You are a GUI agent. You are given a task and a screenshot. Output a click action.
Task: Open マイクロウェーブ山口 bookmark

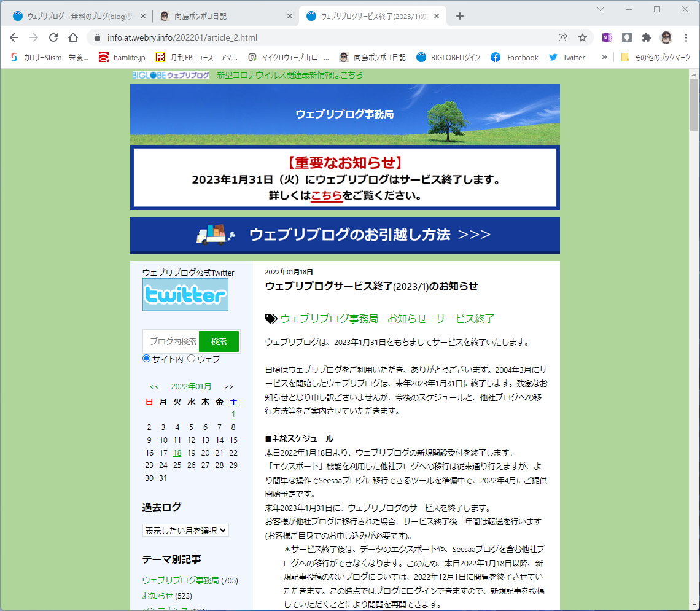[289, 57]
